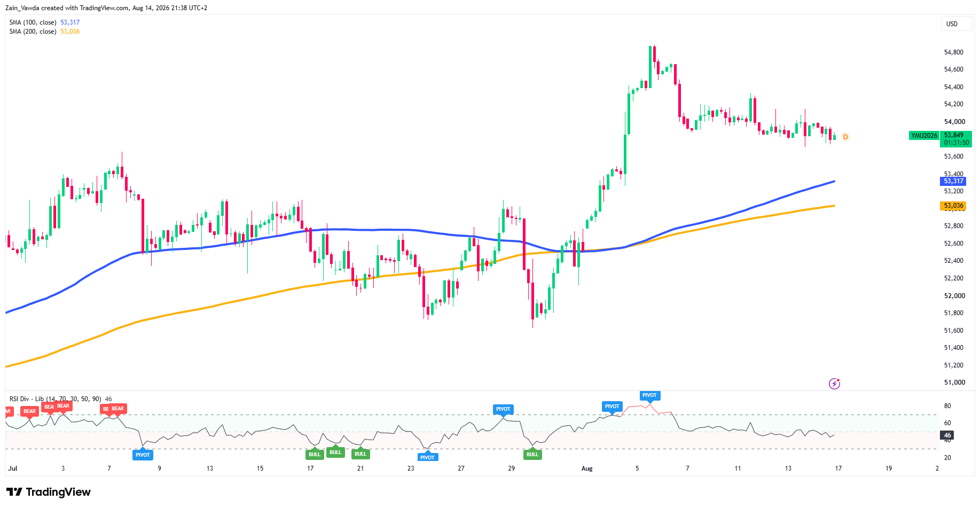Click the blue 53,317 SMA price tag

[953, 181]
